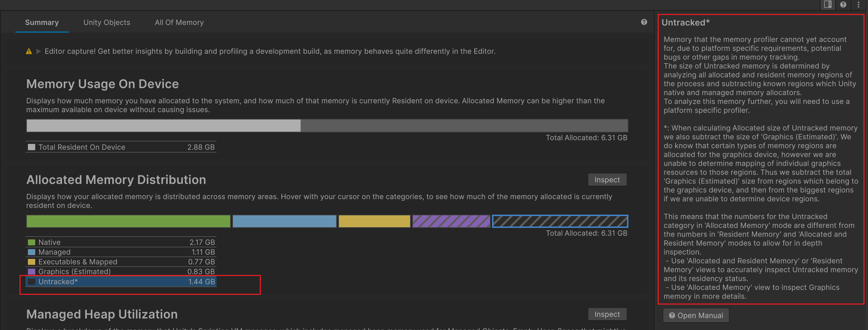
Task: Expand the Editor capture warning arrow
Action: [x=38, y=52]
